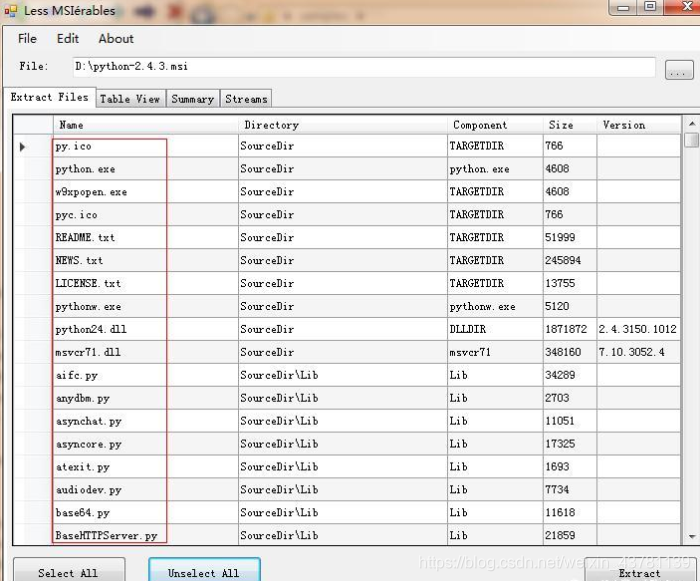The image size is (700, 581).
Task: Maximize the Less MSIérables window
Action: pyautogui.click(x=650, y=7)
